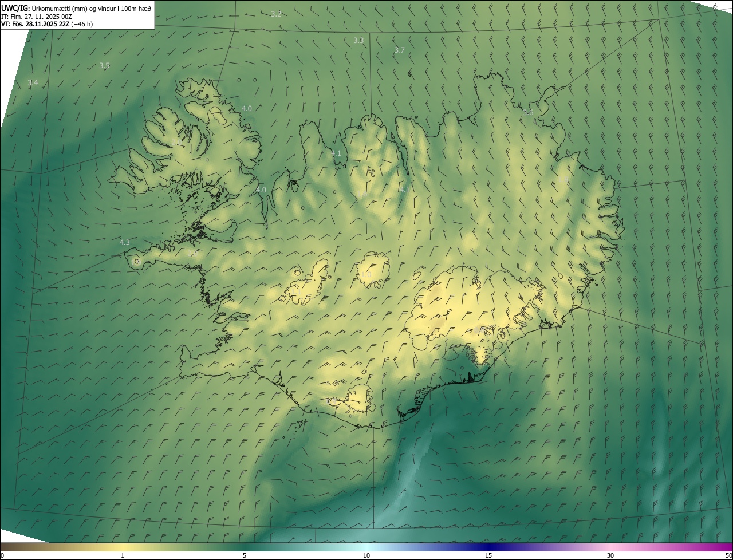The width and height of the screenshot is (733, 560).
Task: Click the '3.3' value label on the map
Action: click(358, 40)
